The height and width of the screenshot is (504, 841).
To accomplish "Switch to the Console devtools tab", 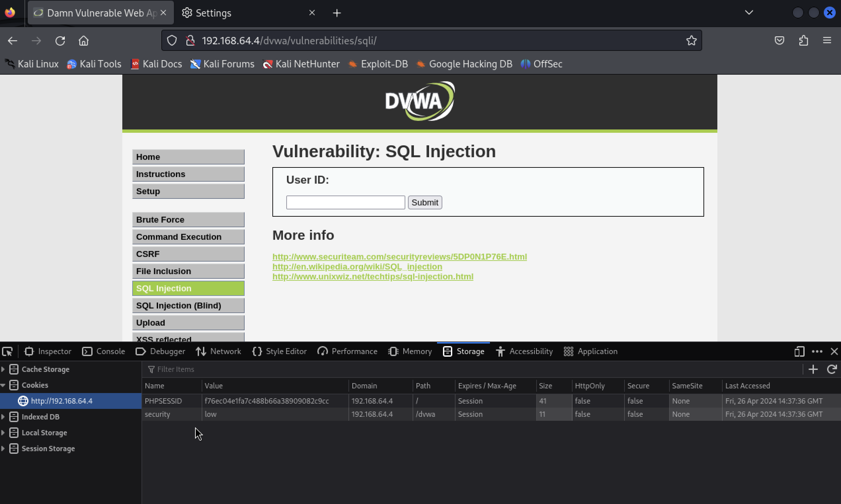I will coord(104,351).
